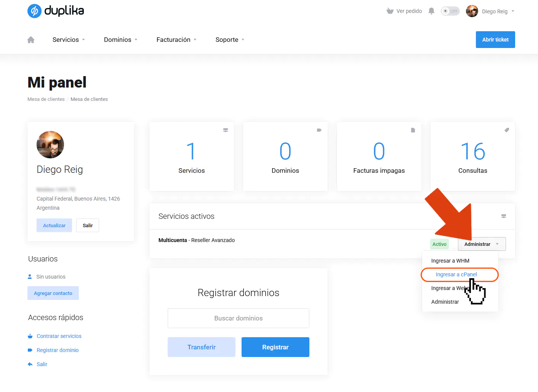
Task: Select Ingresar a cPanel
Action: 456,274
